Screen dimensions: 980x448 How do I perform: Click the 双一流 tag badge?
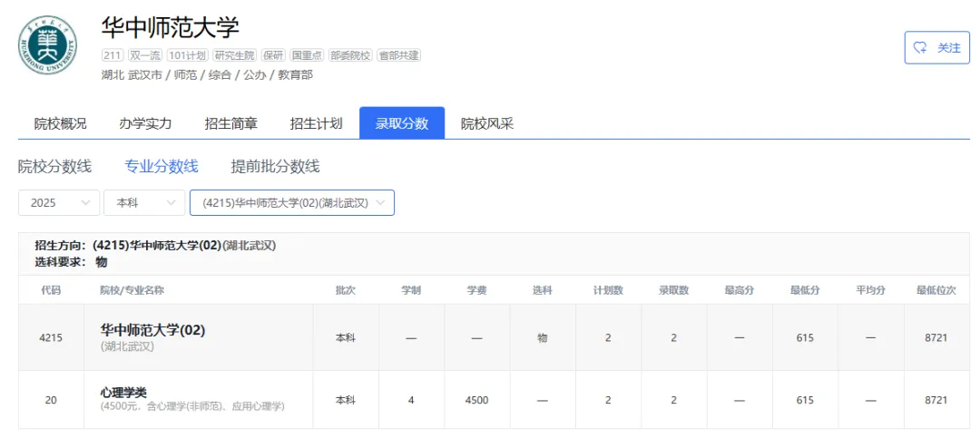tap(145, 55)
